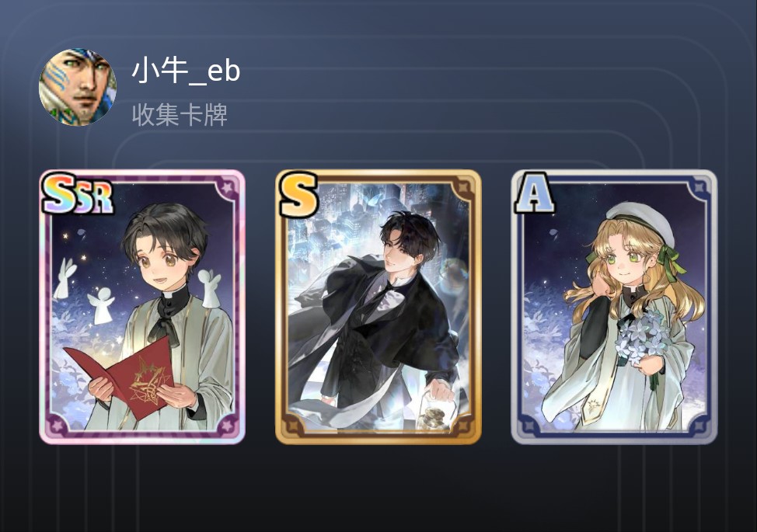
Task: Select the silver A rarity card
Action: point(614,307)
